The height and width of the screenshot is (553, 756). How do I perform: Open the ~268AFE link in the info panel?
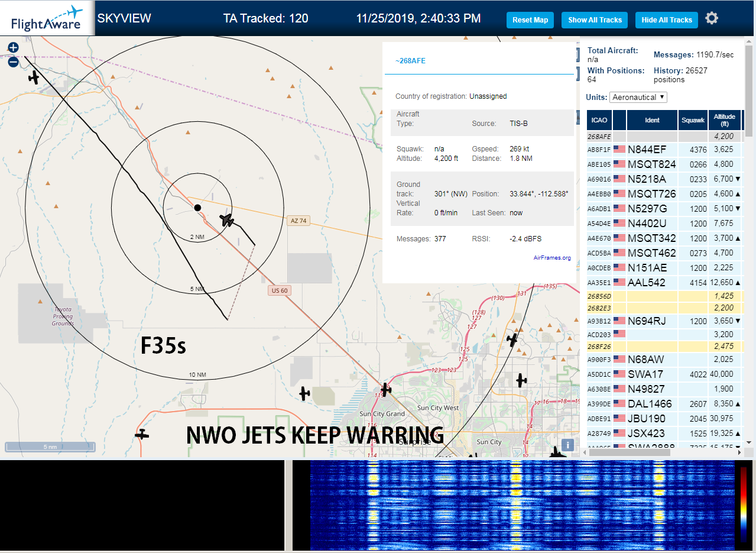(x=410, y=61)
